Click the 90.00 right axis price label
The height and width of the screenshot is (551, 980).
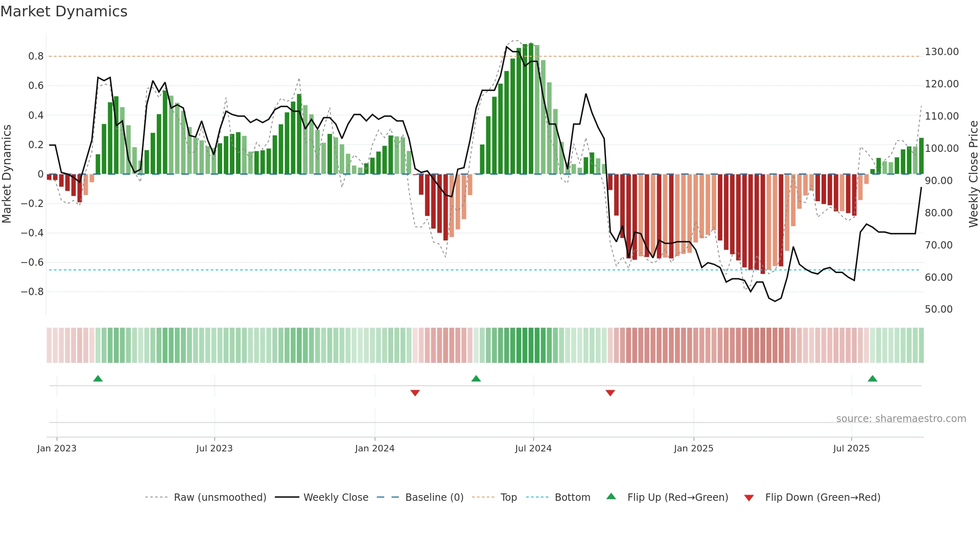(939, 180)
